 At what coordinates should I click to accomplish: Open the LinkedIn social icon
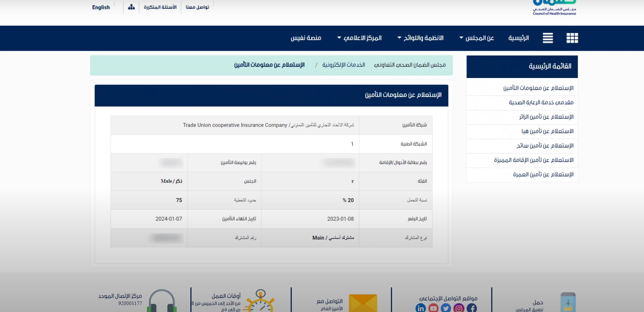coord(421,308)
